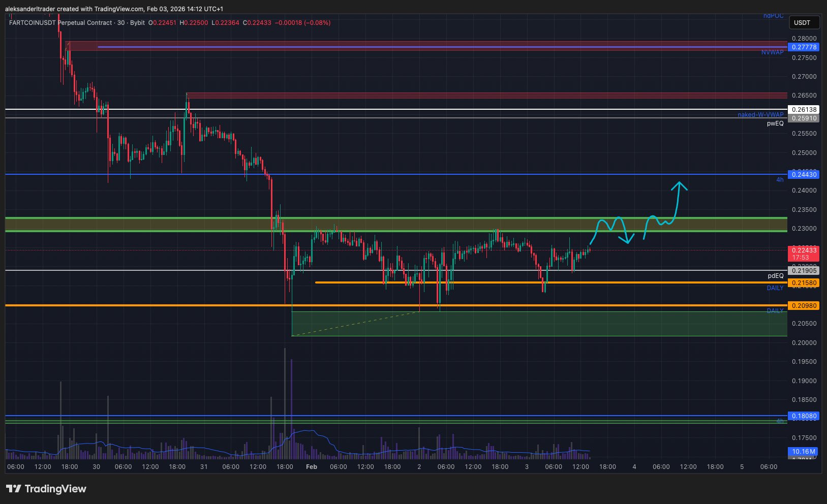Click the 31 date on the time axis

[x=204, y=467]
